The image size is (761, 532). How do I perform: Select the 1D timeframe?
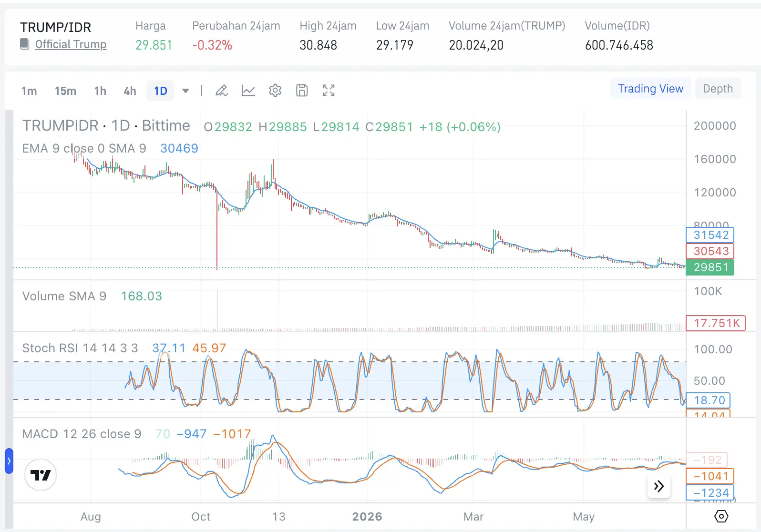pyautogui.click(x=161, y=91)
